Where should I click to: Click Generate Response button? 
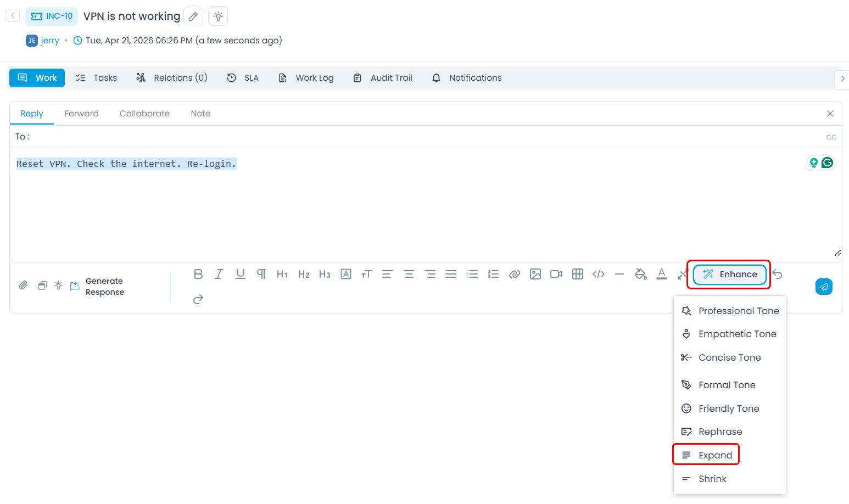[x=98, y=287]
